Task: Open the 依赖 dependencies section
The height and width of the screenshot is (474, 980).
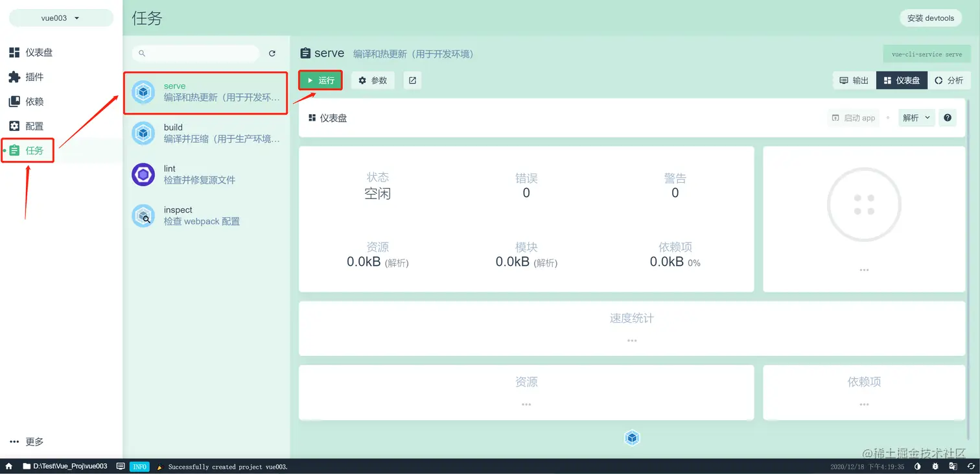Action: 26,102
